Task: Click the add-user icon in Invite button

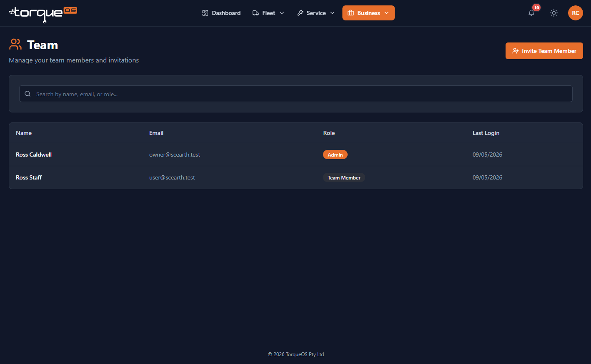Action: [516, 51]
